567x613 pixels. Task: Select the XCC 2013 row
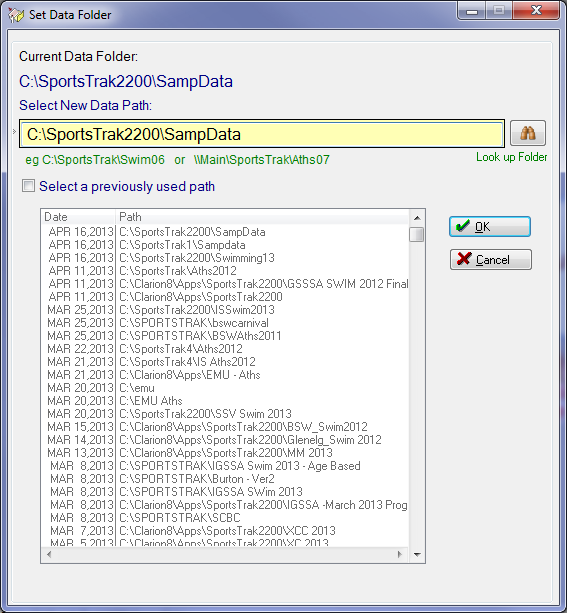click(225, 531)
